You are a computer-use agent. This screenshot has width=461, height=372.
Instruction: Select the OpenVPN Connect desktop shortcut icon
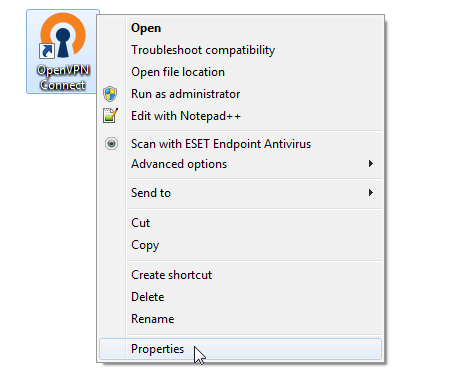[63, 51]
